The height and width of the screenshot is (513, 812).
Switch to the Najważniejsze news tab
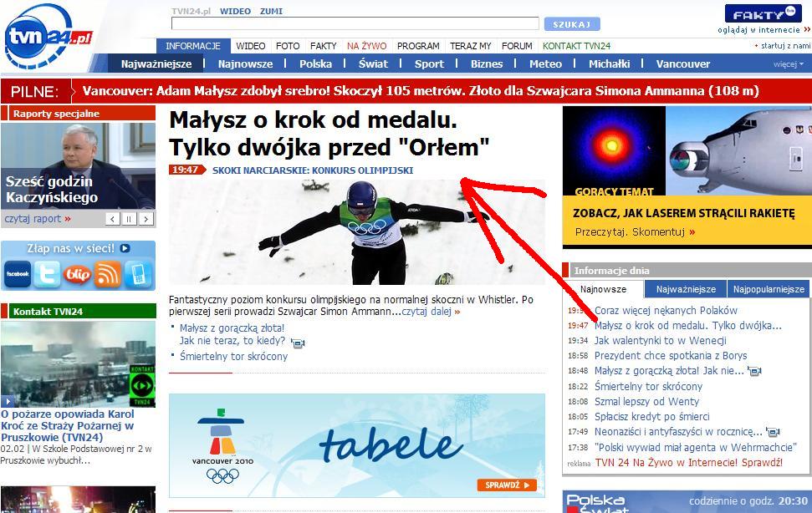coord(686,289)
